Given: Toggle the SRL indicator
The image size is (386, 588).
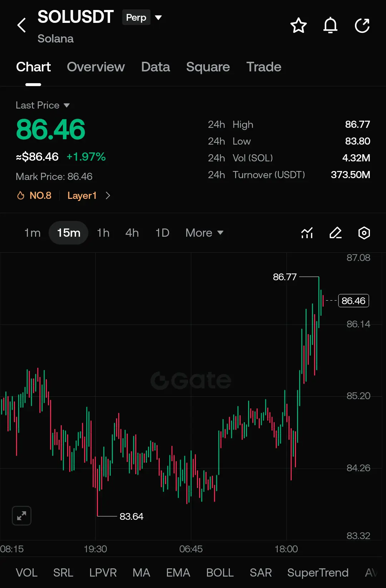Looking at the screenshot, I should tap(63, 572).
